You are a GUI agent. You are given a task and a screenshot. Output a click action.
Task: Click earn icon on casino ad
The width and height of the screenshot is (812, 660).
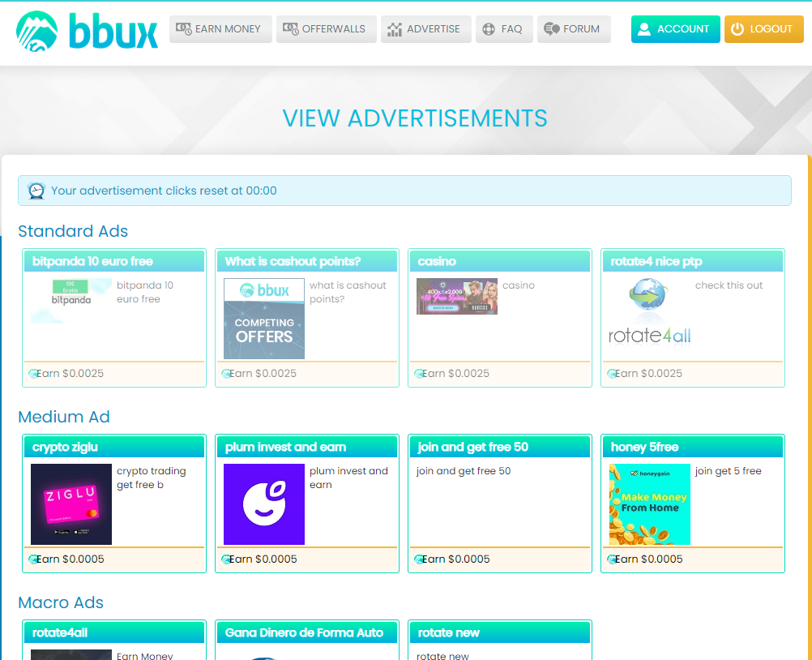418,374
